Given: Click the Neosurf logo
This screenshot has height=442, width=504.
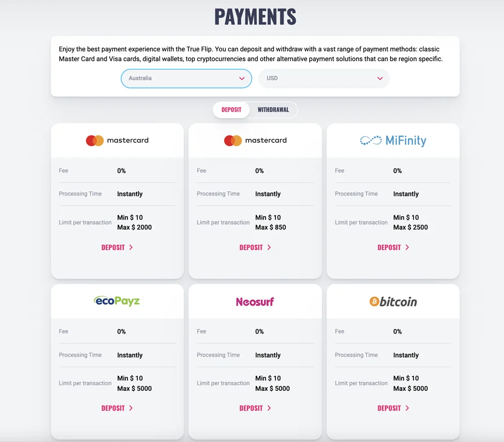Looking at the screenshot, I should [255, 301].
